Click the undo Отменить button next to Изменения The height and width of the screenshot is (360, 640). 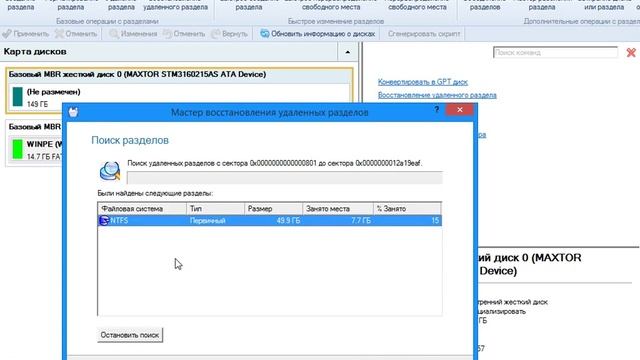coord(184,34)
